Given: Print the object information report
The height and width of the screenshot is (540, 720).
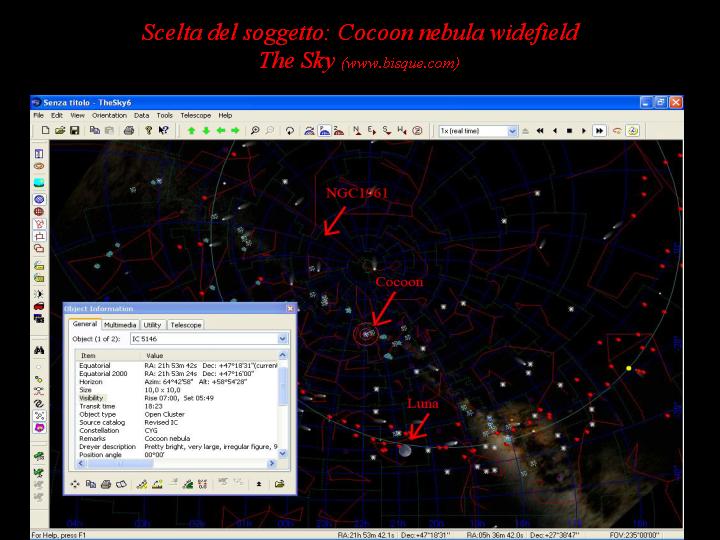Looking at the screenshot, I should (x=106, y=484).
